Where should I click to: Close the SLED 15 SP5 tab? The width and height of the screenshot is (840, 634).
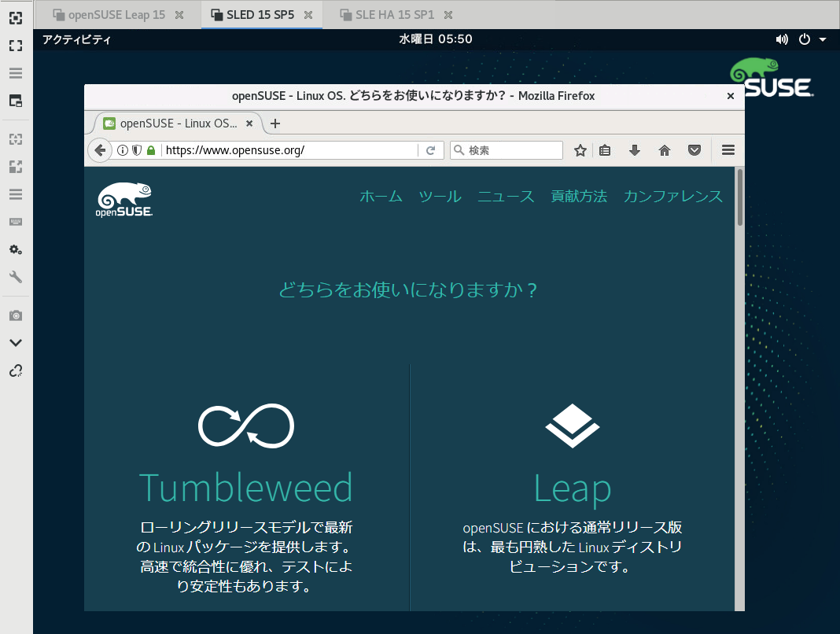point(308,15)
